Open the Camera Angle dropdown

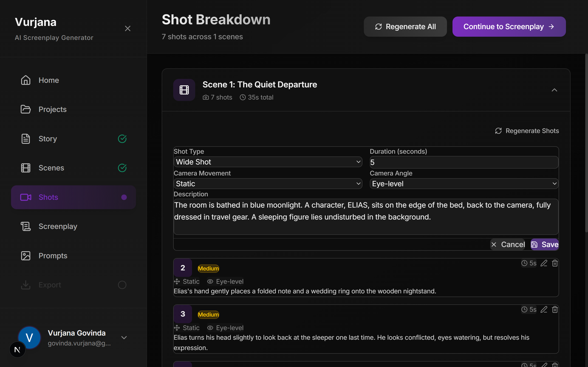(x=464, y=184)
